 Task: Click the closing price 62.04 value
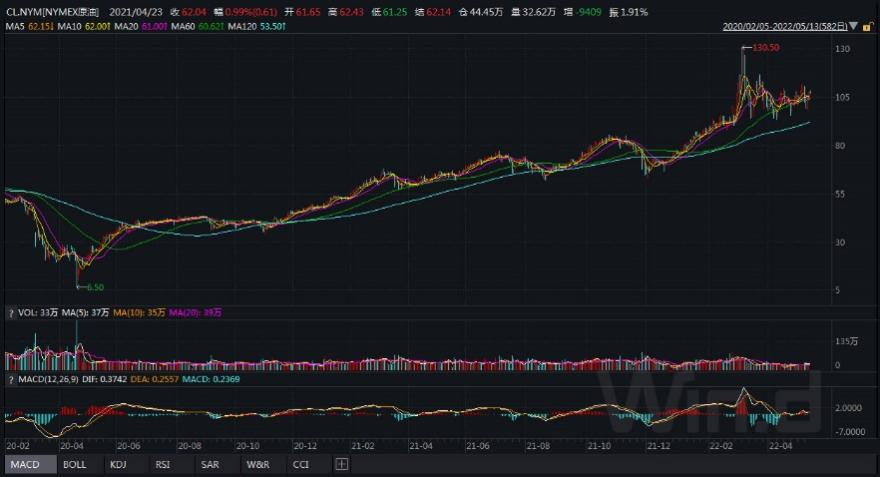pos(194,12)
